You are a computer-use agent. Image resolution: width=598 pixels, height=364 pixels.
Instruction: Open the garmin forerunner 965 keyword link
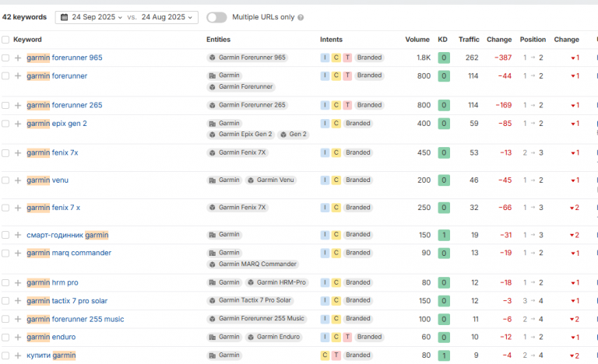coord(65,58)
